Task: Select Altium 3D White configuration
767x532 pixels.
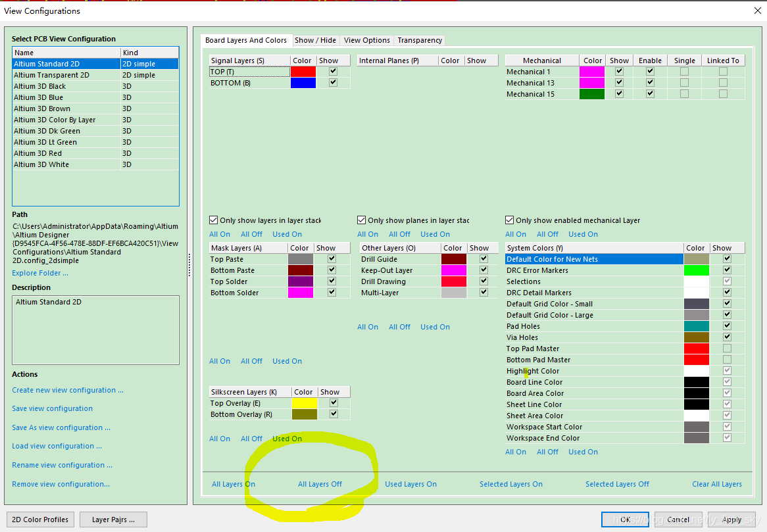Action: [95, 165]
